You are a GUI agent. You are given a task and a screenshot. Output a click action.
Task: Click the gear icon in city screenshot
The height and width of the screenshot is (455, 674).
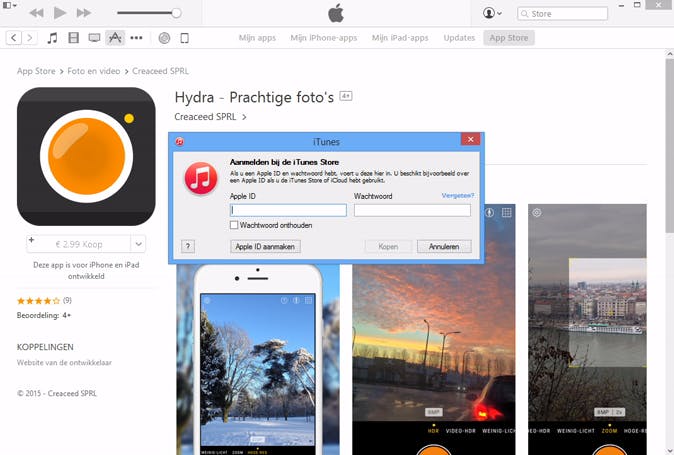(x=537, y=213)
